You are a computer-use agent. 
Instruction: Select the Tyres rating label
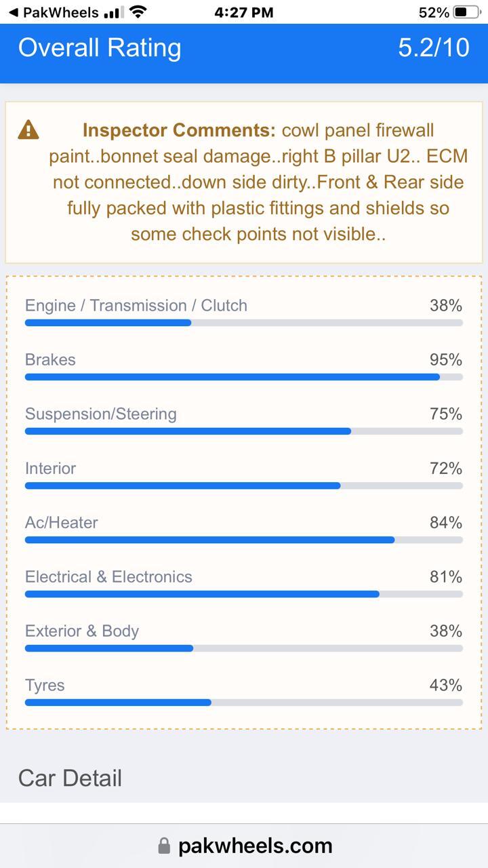[45, 685]
